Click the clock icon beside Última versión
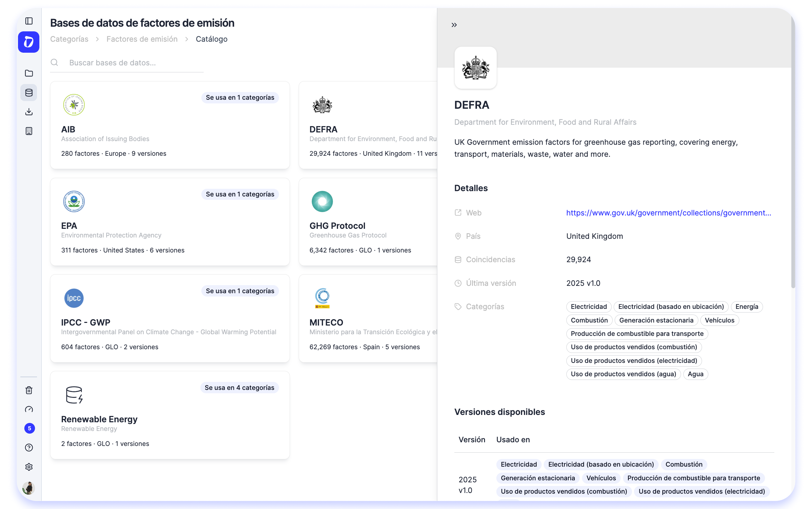This screenshot has height=509, width=812. pos(458,283)
